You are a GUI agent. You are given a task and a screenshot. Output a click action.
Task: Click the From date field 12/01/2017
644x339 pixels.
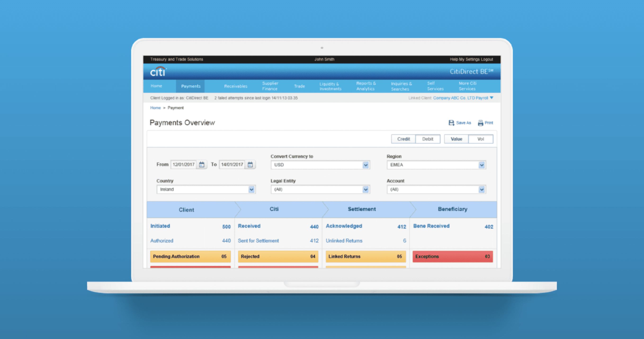pos(183,165)
